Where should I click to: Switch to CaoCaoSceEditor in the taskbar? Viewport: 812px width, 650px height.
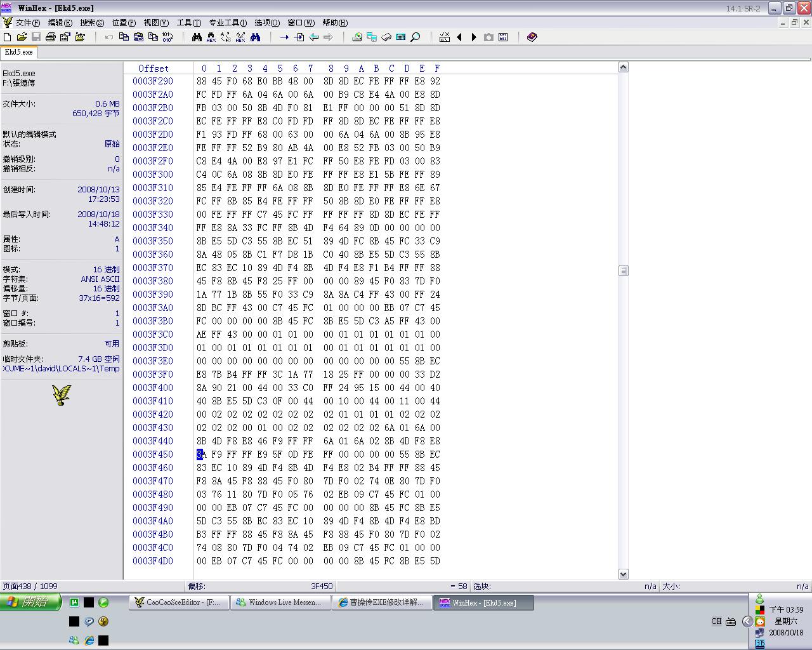[x=178, y=602]
